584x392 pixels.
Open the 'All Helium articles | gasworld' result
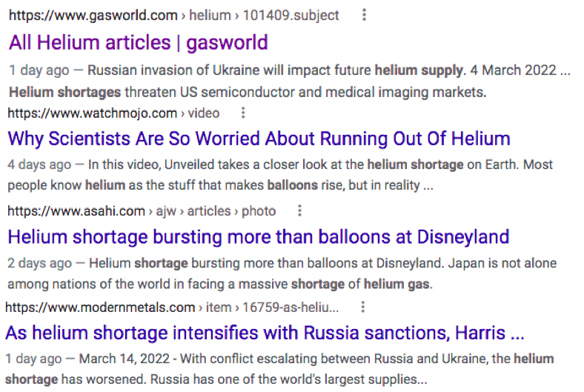(x=138, y=42)
